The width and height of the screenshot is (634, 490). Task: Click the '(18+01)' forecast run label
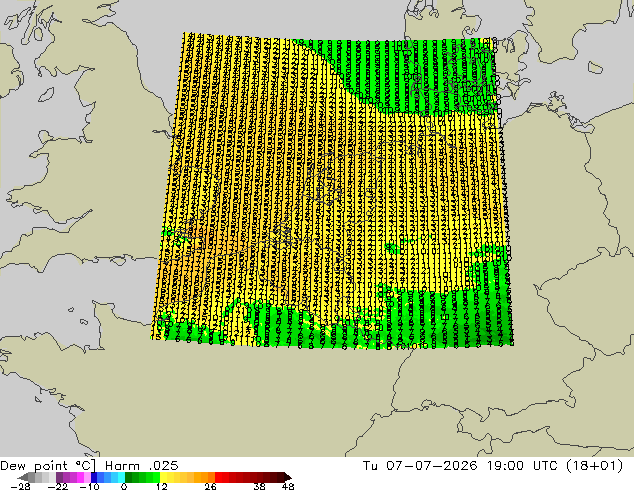coord(594,466)
